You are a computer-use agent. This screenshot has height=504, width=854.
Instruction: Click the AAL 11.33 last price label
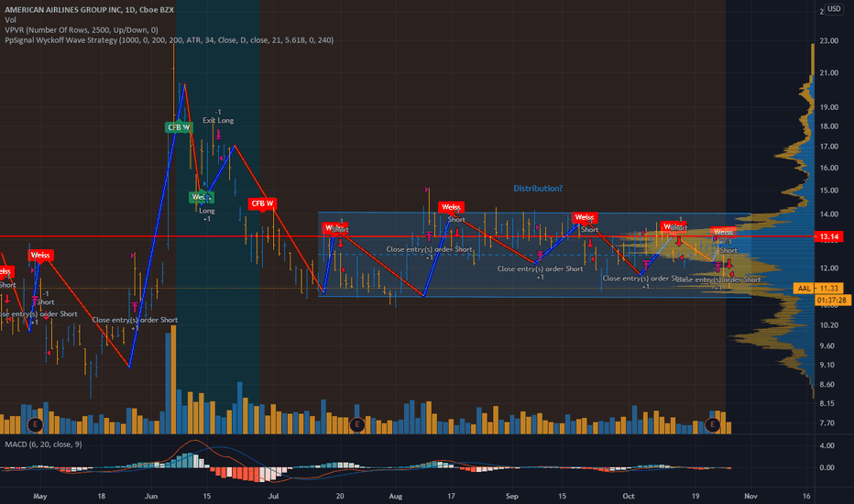[x=818, y=289]
